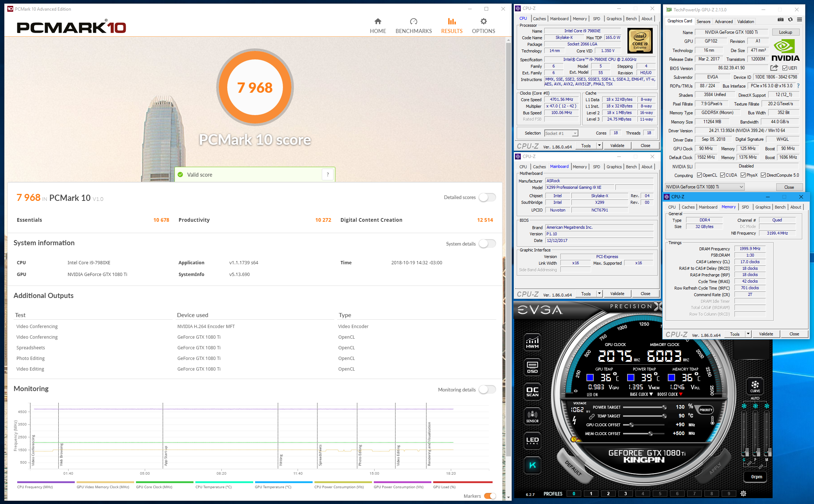Click Close button in GPU-Z
This screenshot has width=814, height=504.
click(x=789, y=187)
